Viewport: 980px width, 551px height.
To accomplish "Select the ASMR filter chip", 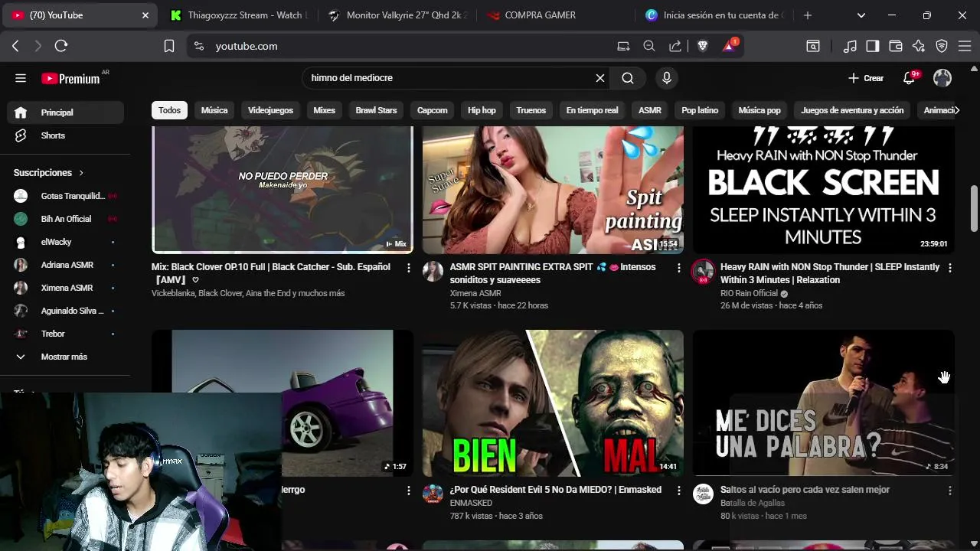I will tap(649, 110).
